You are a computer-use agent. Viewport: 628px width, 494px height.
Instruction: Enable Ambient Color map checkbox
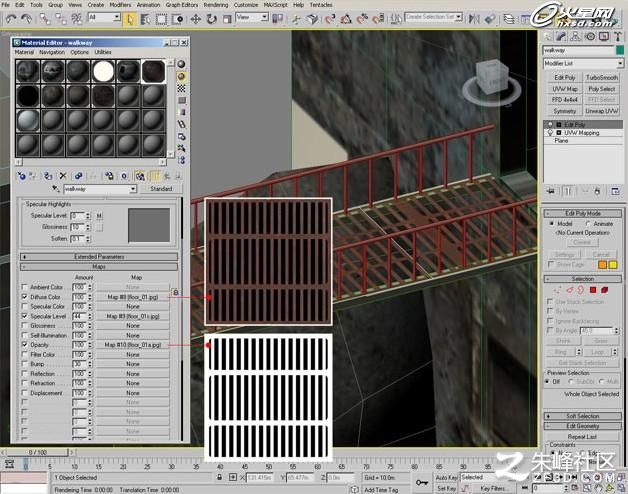24,287
